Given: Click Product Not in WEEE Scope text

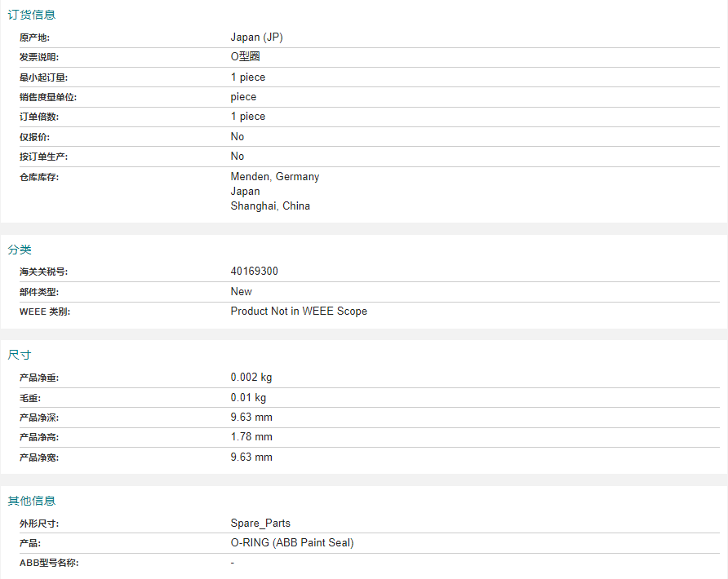Looking at the screenshot, I should (299, 311).
